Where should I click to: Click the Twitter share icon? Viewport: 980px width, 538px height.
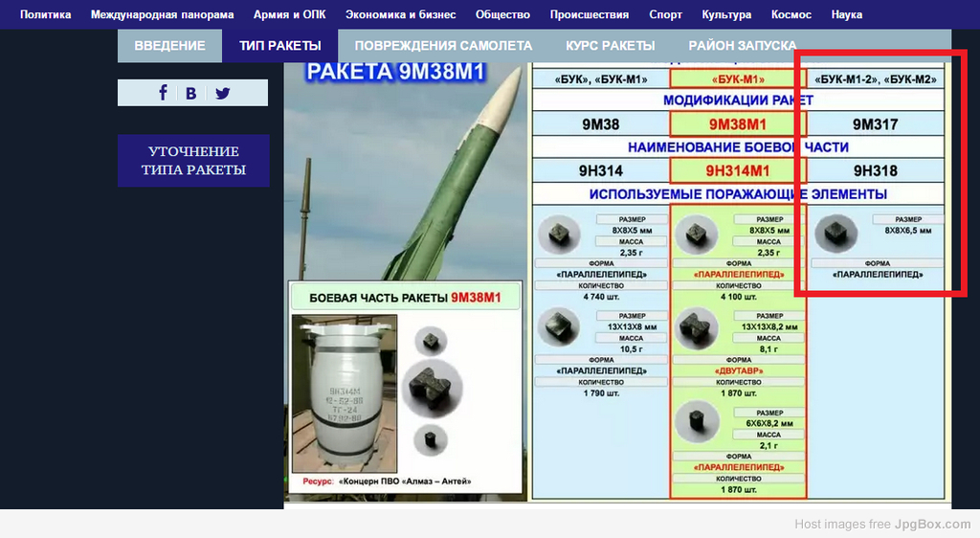coord(222,93)
